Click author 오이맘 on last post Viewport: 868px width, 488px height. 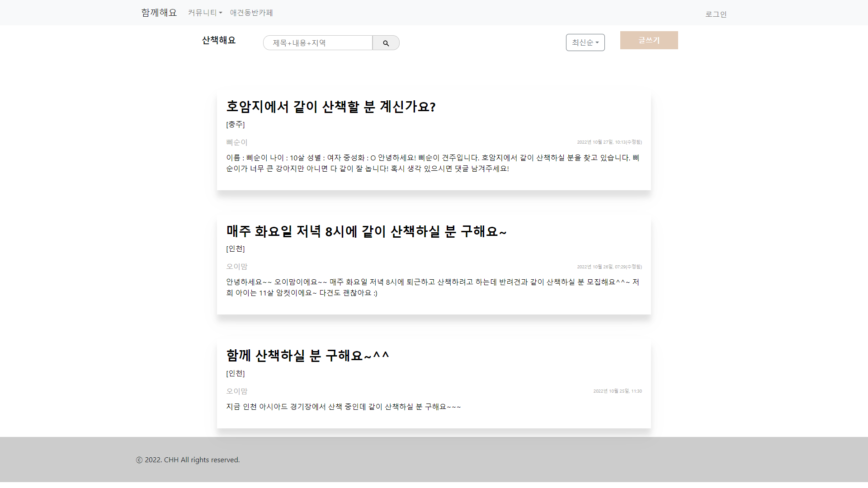237,391
